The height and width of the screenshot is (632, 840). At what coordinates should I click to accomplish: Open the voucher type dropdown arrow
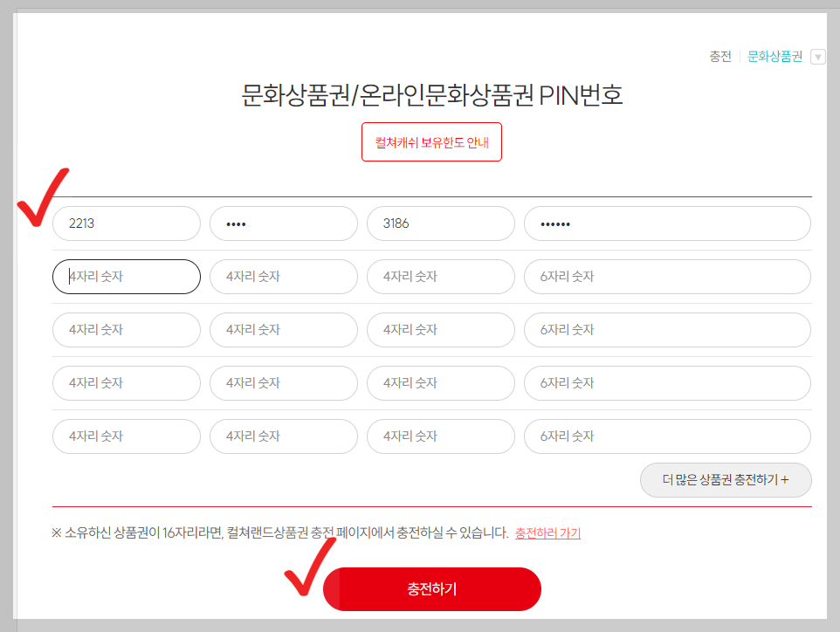[x=818, y=56]
